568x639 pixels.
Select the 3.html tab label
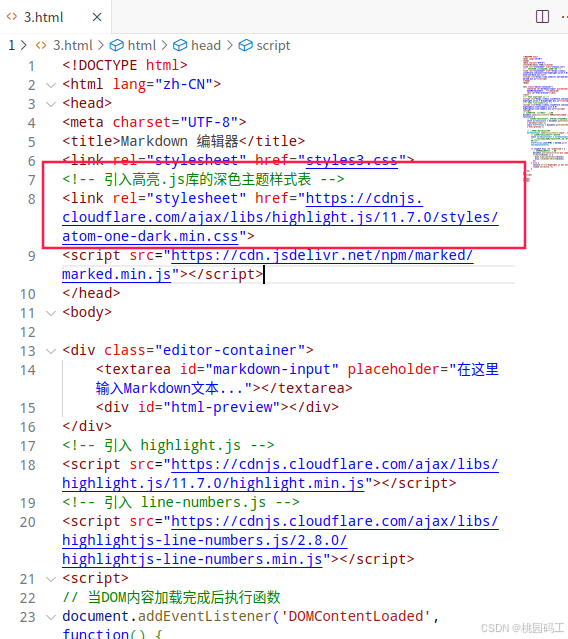click(x=44, y=17)
